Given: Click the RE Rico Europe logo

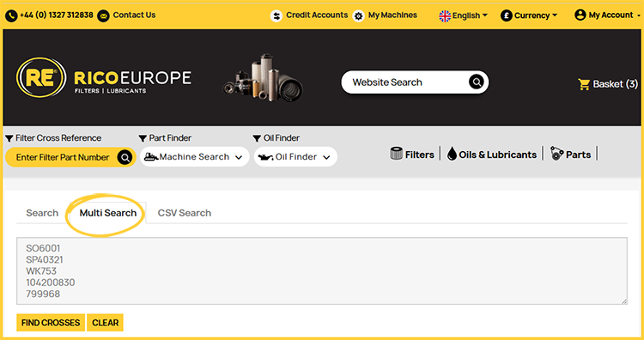Looking at the screenshot, I should coord(104,77).
